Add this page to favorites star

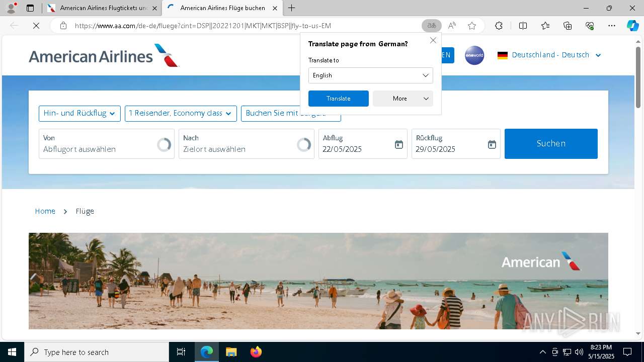tap(471, 26)
